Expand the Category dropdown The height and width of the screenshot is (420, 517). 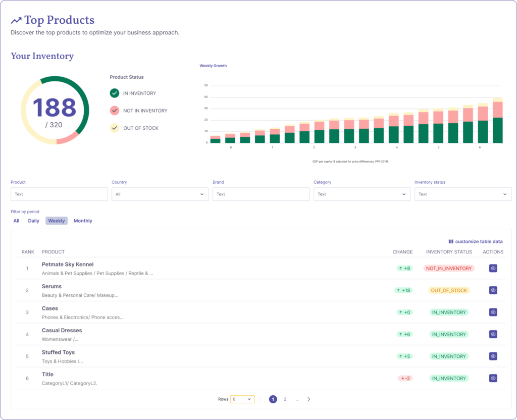(361, 194)
